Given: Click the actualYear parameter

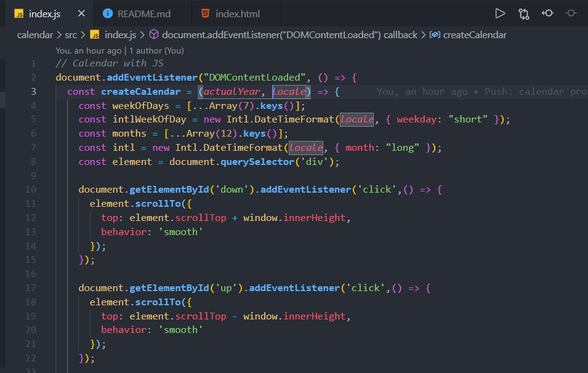Looking at the screenshot, I should click(x=232, y=92).
